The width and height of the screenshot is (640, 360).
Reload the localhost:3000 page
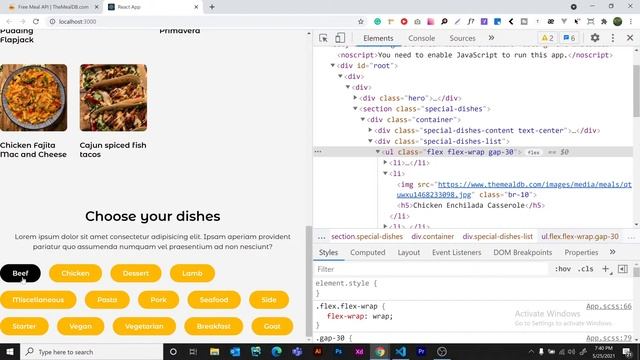pyautogui.click(x=36, y=21)
